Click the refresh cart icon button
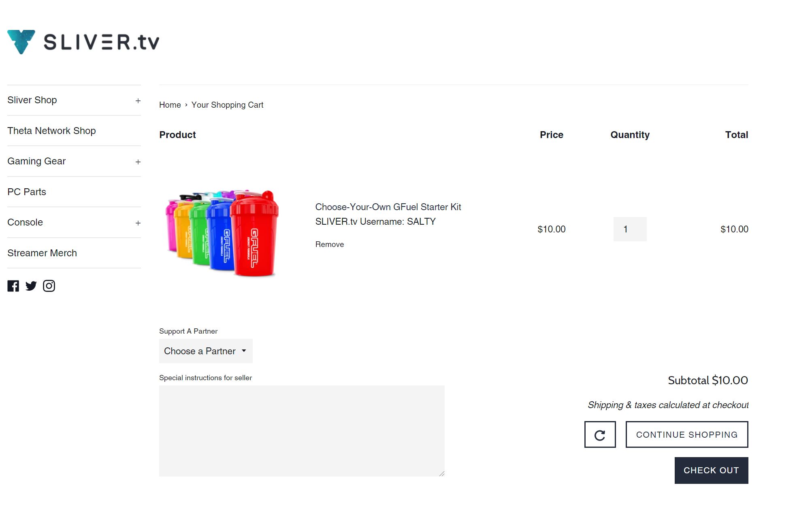 pos(600,434)
